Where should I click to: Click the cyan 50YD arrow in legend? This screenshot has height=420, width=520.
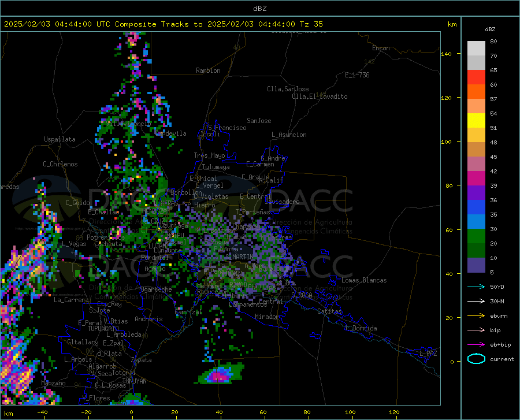[x=476, y=287]
